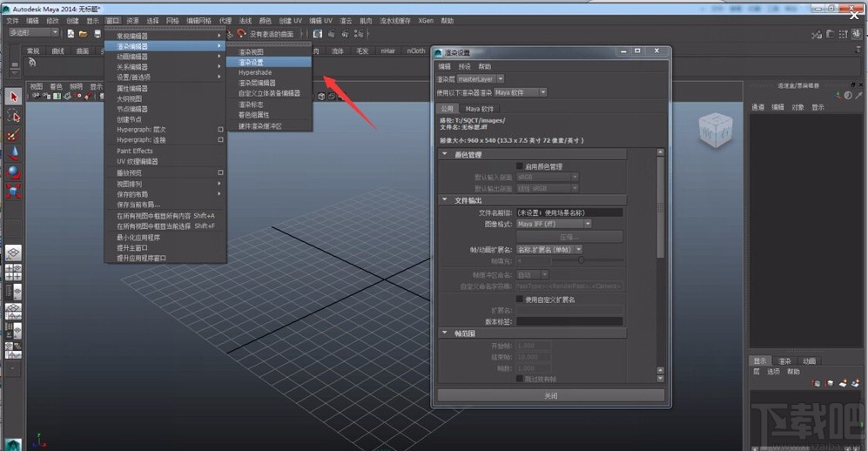
Task: Click the IPR render icon in status line
Action: coord(345,34)
